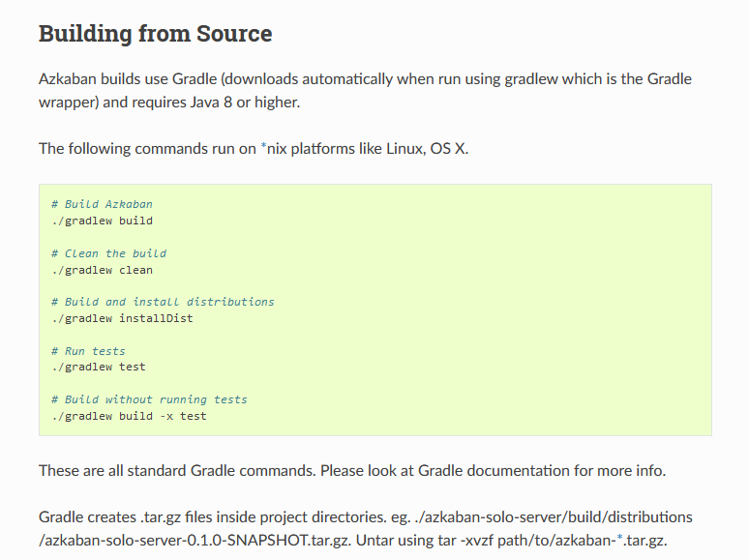This screenshot has width=749, height=560.
Task: Click the blue asterisk before "nix platforms"
Action: click(x=264, y=147)
